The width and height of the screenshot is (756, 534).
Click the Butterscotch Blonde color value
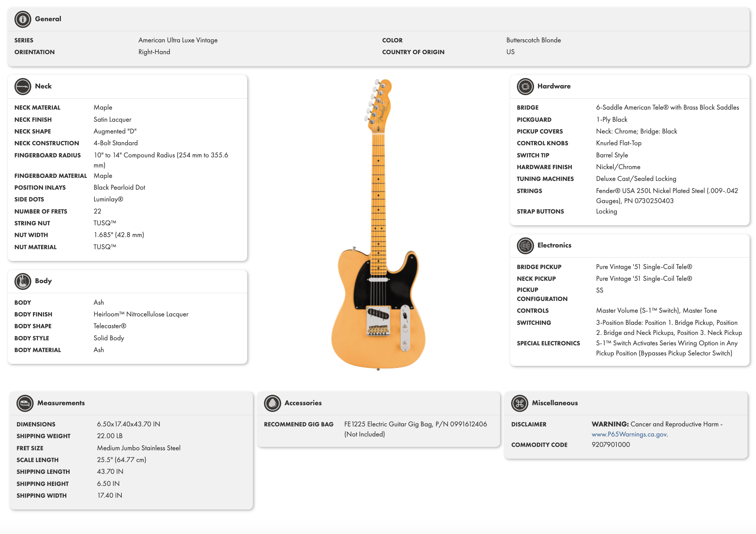pos(533,40)
